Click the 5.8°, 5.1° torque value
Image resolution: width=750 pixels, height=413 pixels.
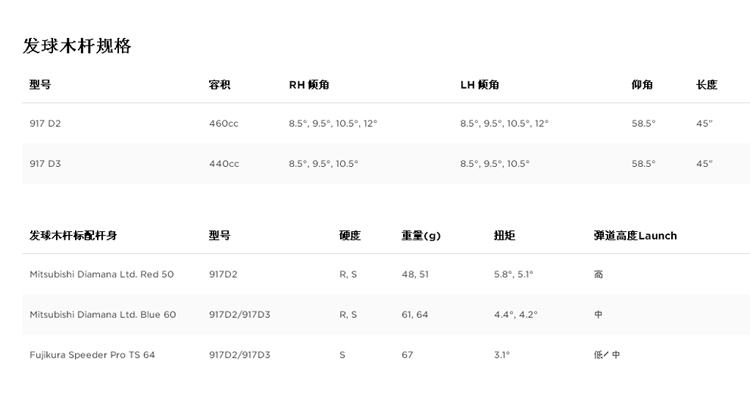click(x=514, y=274)
